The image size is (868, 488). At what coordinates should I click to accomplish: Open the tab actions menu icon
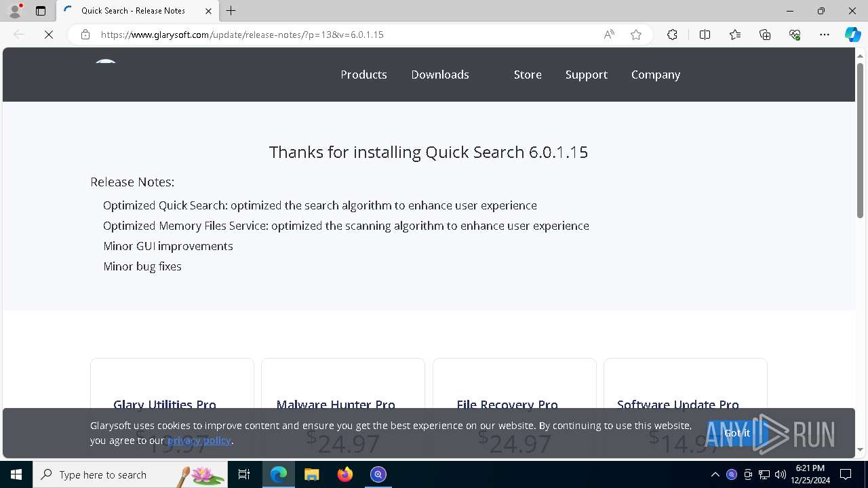[41, 11]
